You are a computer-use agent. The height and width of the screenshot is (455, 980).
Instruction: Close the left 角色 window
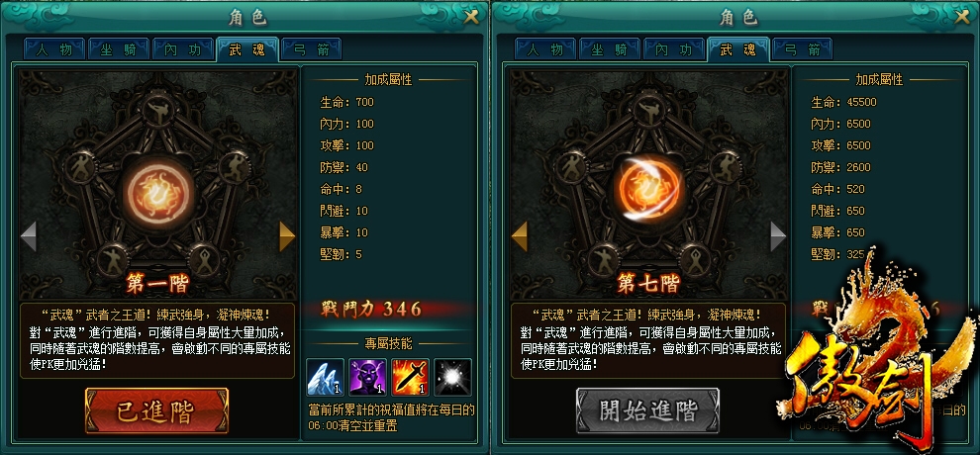471,18
